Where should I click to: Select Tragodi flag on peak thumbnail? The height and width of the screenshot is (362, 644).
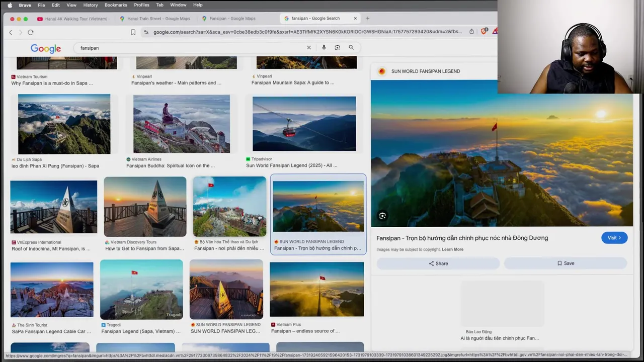[141, 290]
